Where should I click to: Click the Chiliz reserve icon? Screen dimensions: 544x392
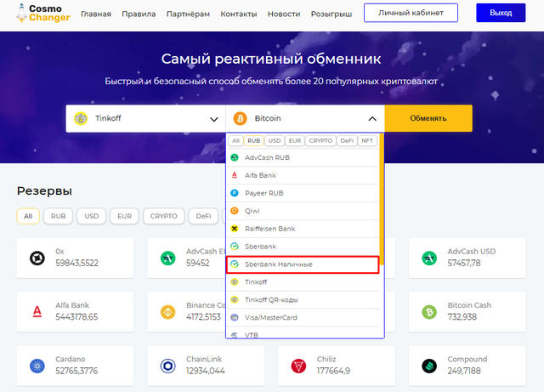[x=298, y=365]
